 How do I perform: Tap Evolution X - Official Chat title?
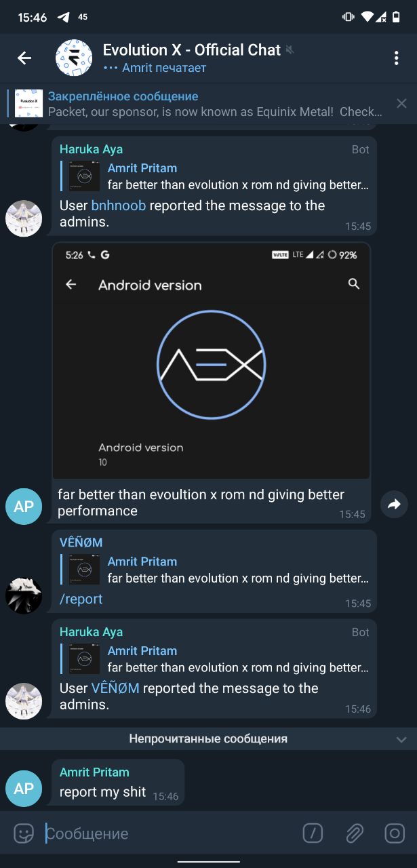(191, 50)
